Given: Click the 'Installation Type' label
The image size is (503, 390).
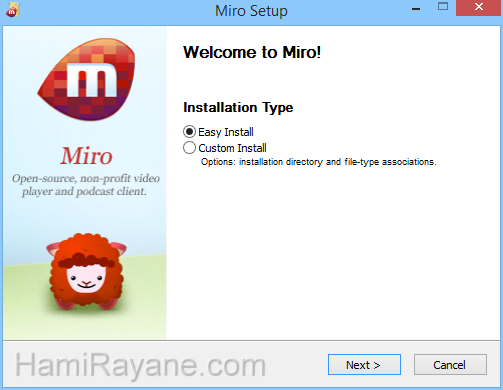Looking at the screenshot, I should (238, 107).
